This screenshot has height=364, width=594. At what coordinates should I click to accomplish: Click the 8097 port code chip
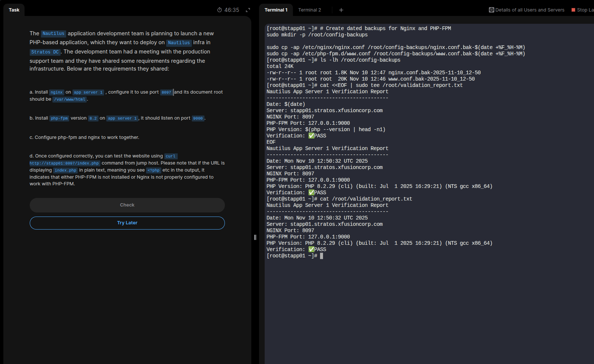[166, 92]
